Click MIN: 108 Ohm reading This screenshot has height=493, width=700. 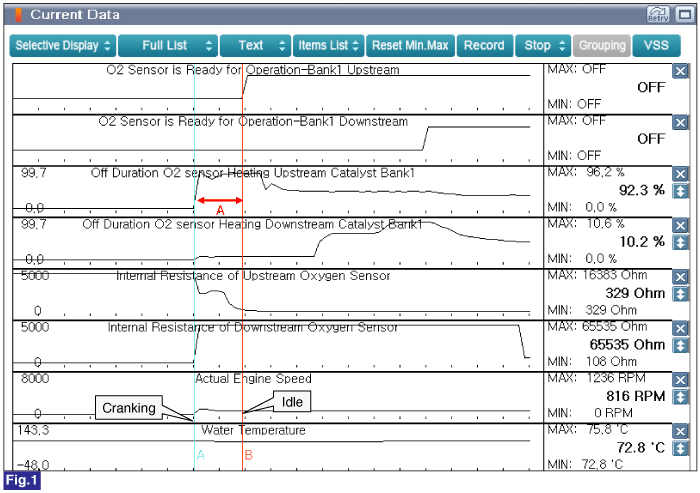pyautogui.click(x=592, y=361)
